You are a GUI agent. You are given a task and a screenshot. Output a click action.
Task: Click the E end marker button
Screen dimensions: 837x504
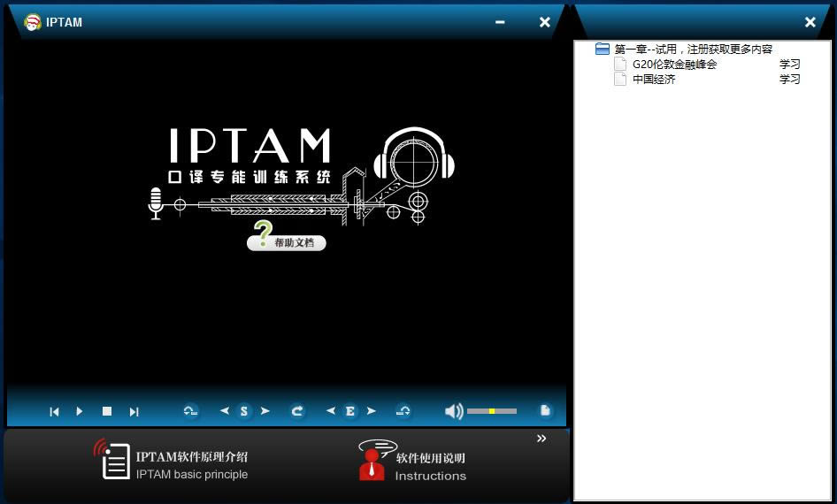tap(350, 411)
